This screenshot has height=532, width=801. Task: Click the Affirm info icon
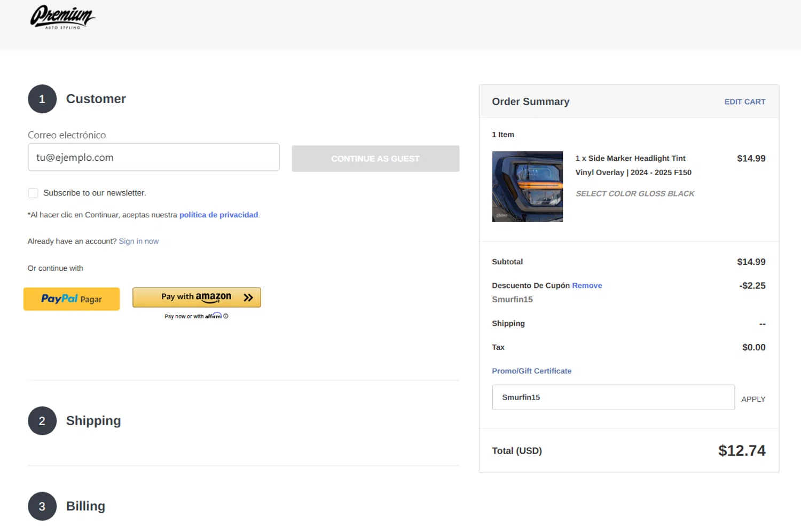point(226,316)
